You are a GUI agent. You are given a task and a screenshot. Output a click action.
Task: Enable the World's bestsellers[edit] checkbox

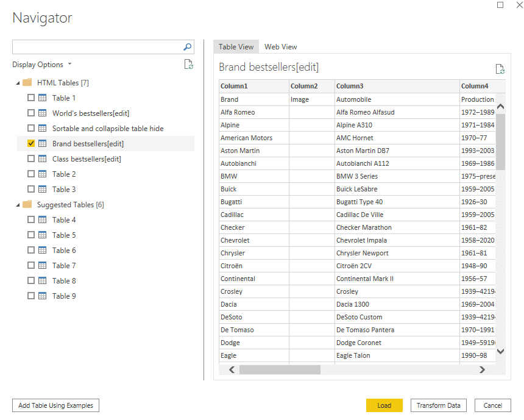tap(31, 113)
